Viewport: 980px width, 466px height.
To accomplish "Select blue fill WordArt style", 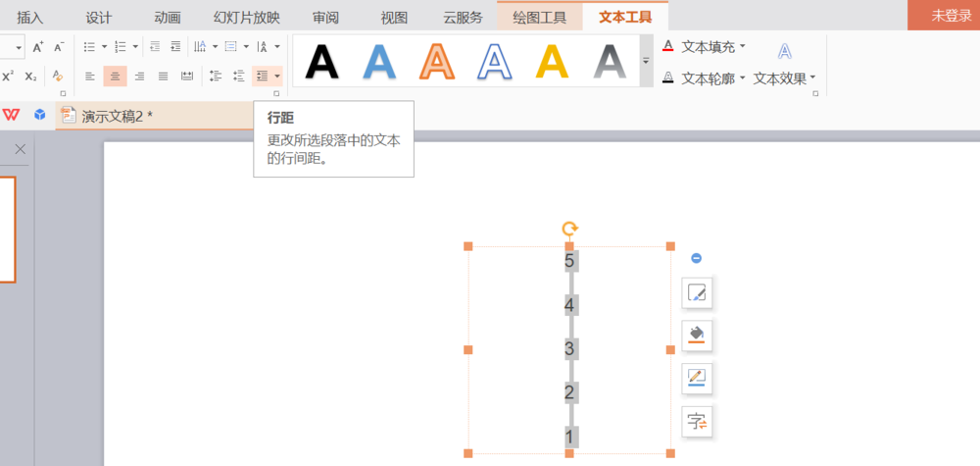I will (379, 61).
